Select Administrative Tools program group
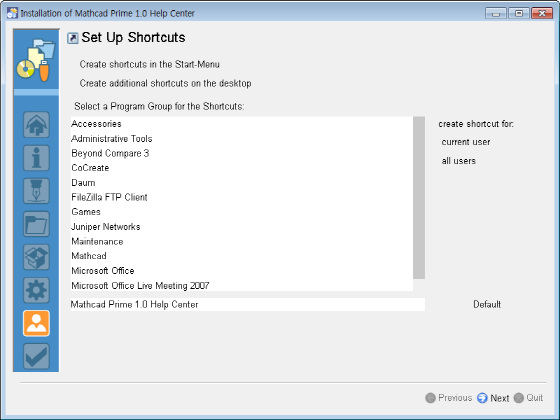This screenshot has height=420, width=560. (x=242, y=139)
